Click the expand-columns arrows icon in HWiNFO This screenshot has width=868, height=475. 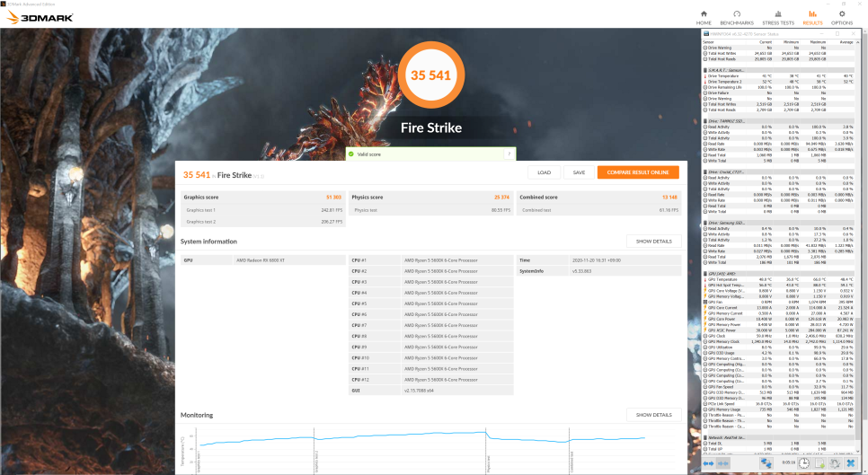[708, 463]
